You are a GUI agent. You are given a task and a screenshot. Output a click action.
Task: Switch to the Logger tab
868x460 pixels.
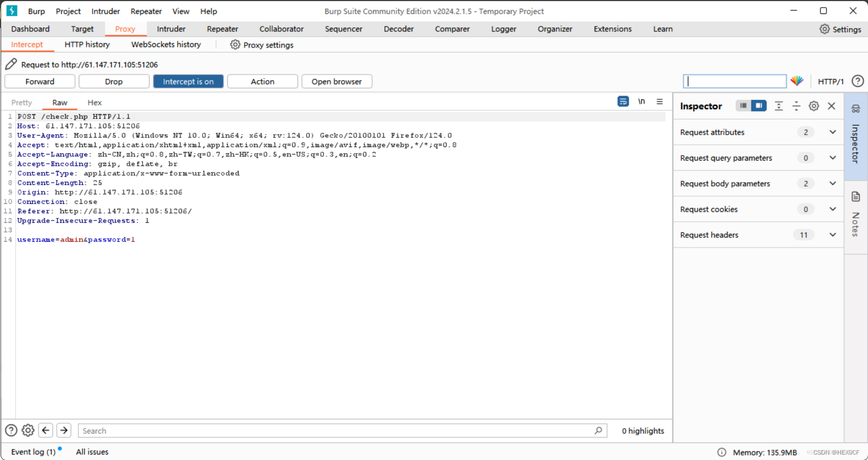pyautogui.click(x=504, y=29)
